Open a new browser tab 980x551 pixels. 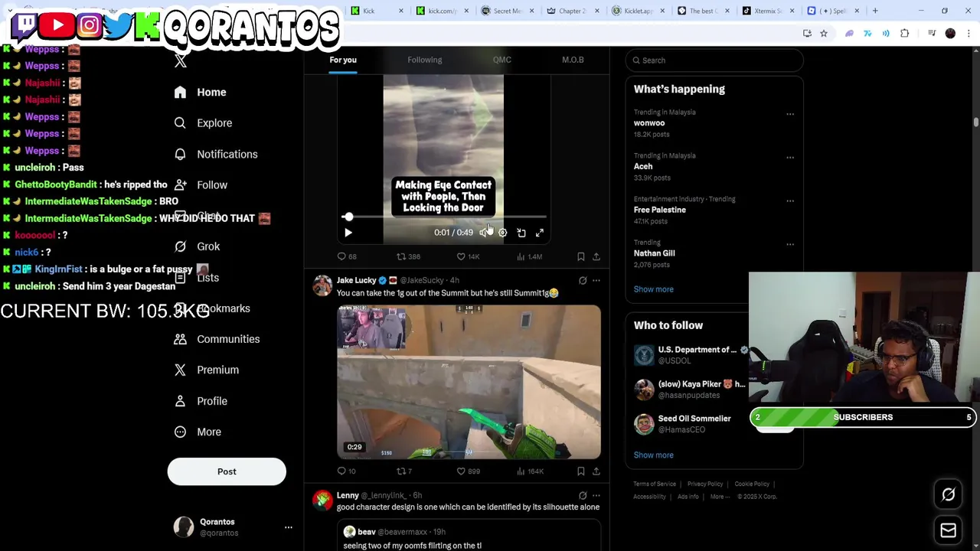875,11
